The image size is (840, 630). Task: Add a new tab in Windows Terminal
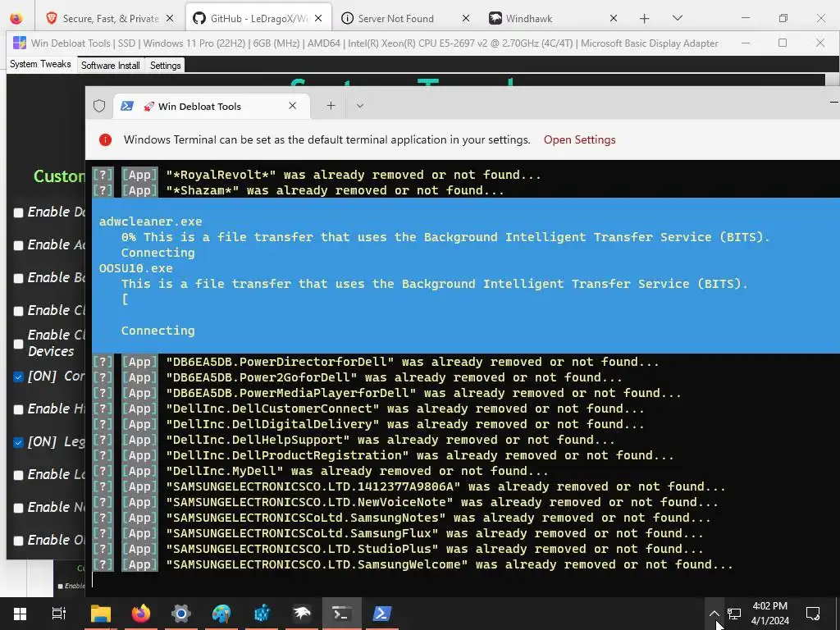(x=331, y=106)
